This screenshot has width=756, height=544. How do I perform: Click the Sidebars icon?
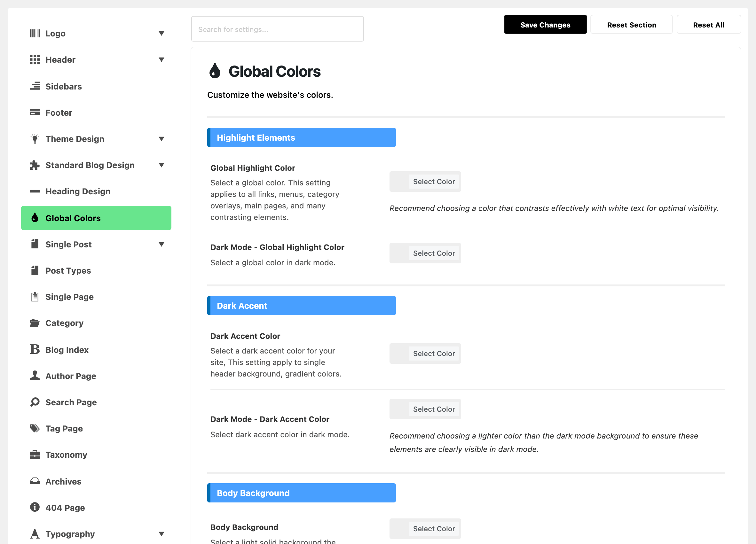(35, 86)
